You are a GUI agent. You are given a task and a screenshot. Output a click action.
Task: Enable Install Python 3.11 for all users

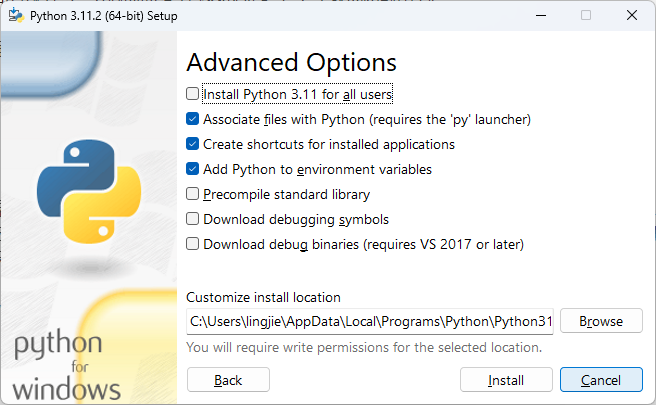tap(193, 94)
